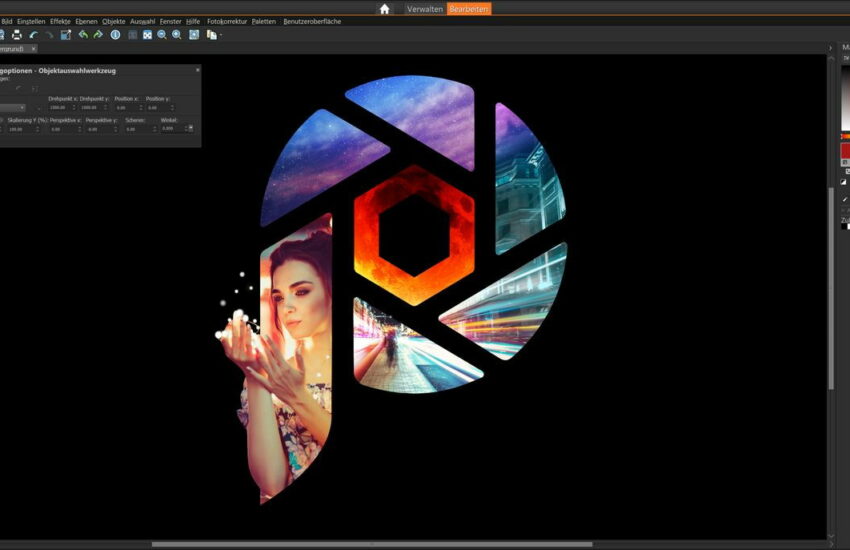Open the paste icon's dropdown arrow
Image resolution: width=850 pixels, height=550 pixels.
pos(221,35)
